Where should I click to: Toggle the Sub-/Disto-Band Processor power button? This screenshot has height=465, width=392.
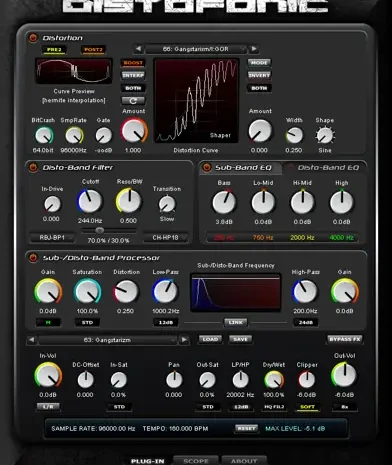33,258
